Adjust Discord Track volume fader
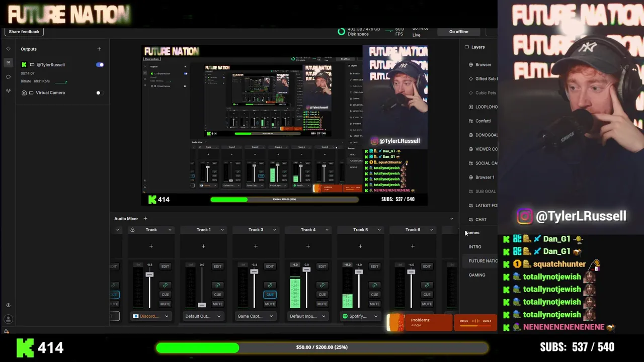 click(149, 275)
